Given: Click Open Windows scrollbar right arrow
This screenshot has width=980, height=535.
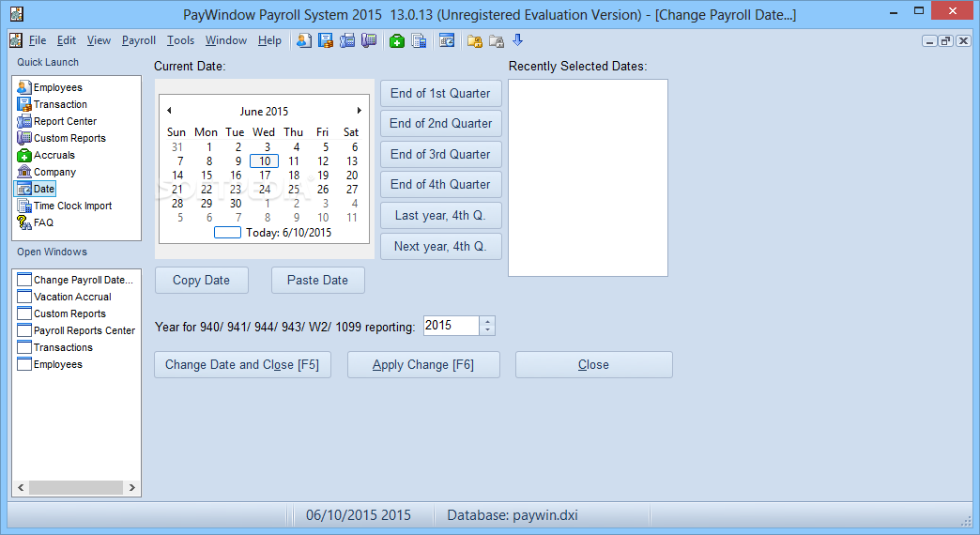Looking at the screenshot, I should click(131, 487).
